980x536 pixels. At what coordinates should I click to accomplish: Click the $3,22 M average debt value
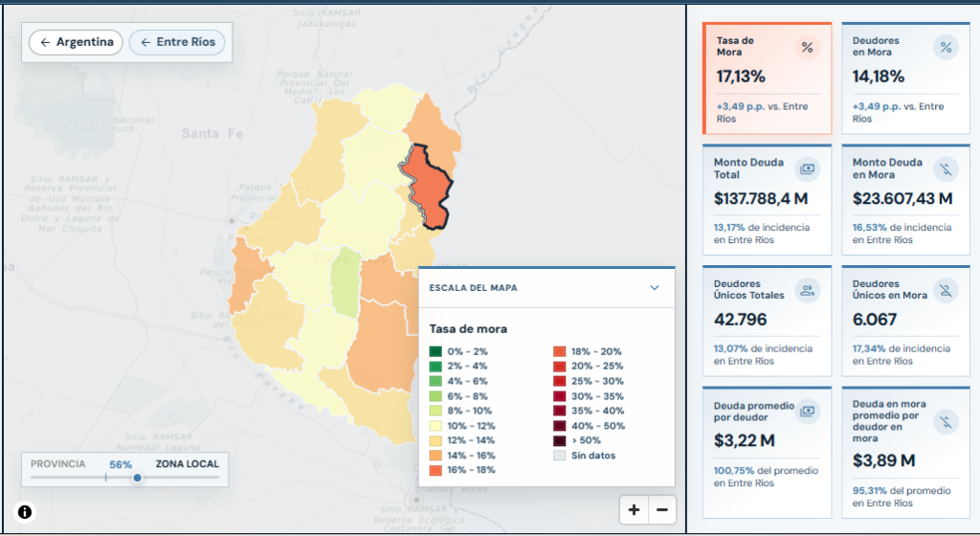click(745, 441)
